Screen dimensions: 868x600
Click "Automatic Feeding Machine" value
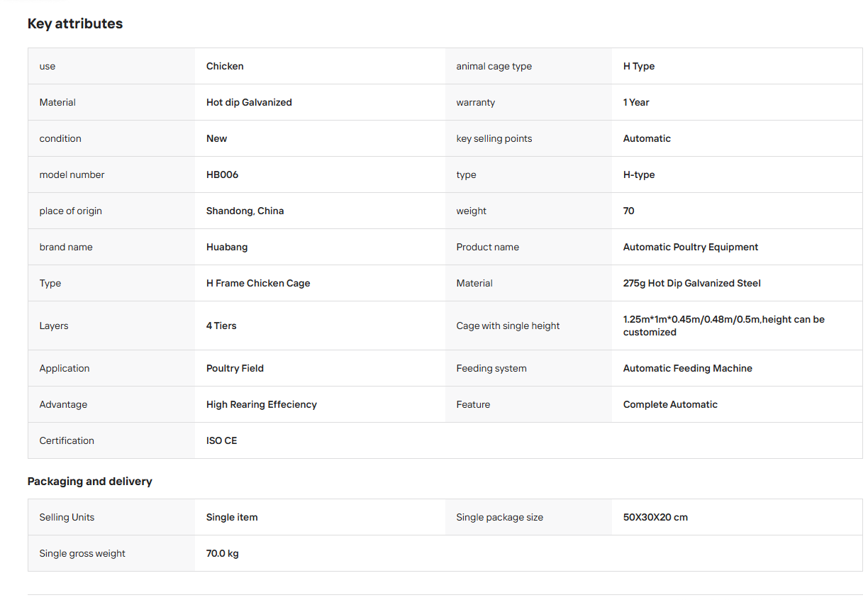(688, 368)
